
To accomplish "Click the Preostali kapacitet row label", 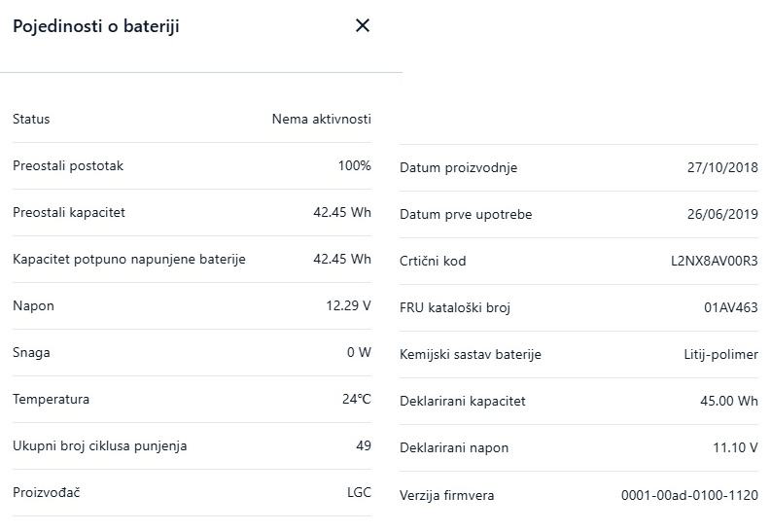I will click(69, 212).
